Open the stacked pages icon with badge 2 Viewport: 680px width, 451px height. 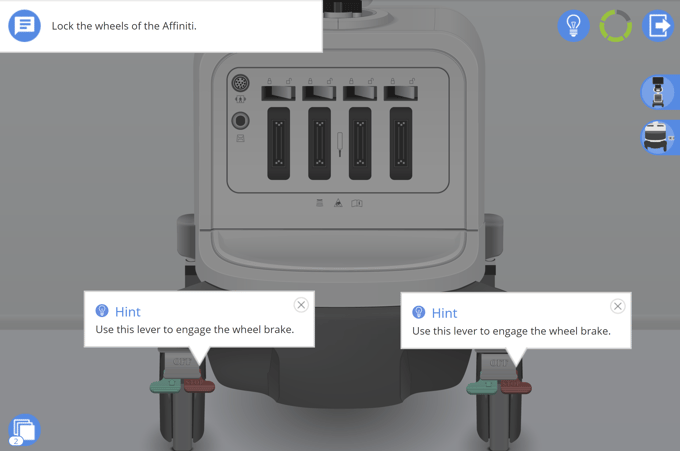tap(24, 430)
